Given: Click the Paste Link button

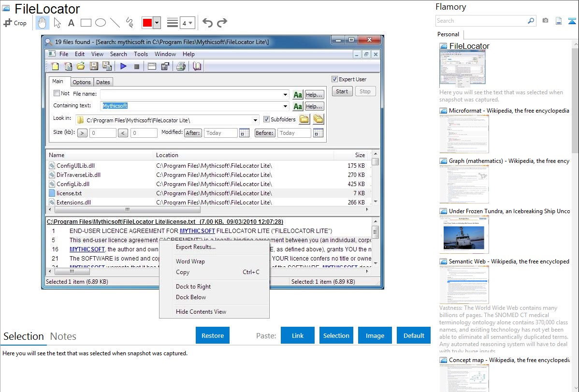Looking at the screenshot, I should (x=298, y=335).
